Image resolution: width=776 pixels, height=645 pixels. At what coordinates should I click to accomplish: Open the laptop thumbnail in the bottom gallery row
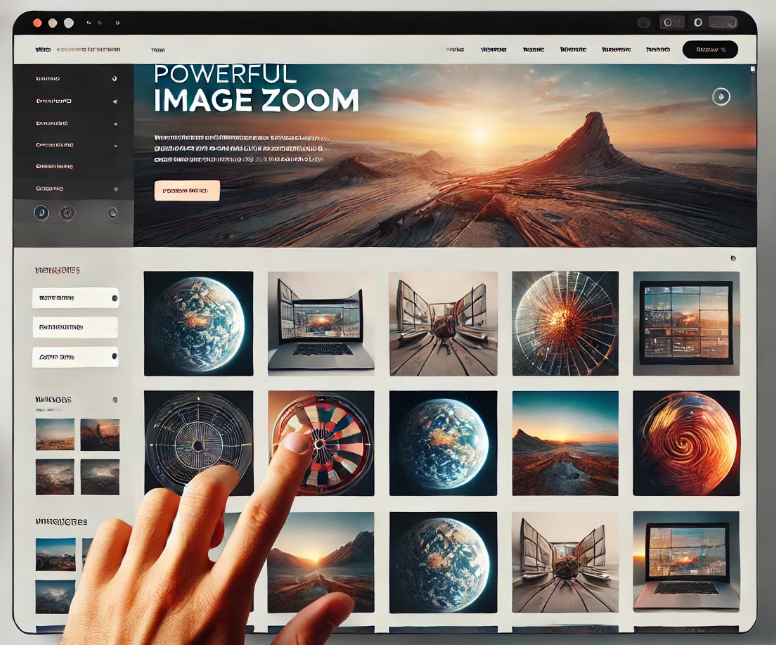[x=686, y=562]
